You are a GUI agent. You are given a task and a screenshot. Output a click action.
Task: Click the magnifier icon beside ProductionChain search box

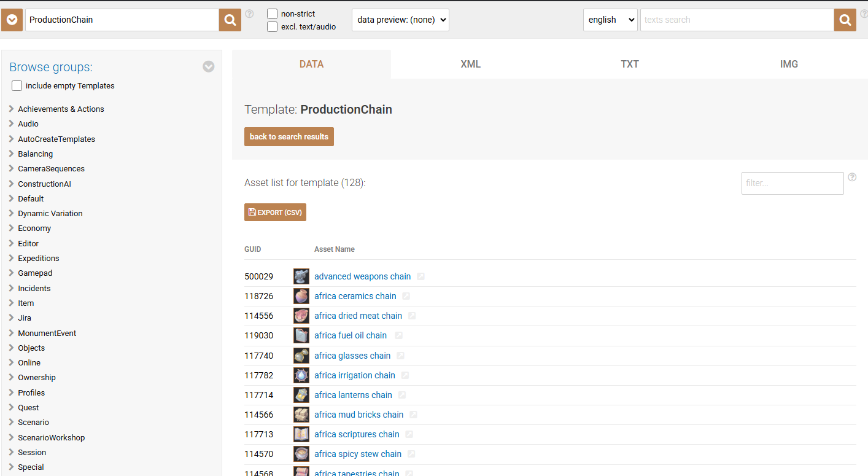pos(230,19)
